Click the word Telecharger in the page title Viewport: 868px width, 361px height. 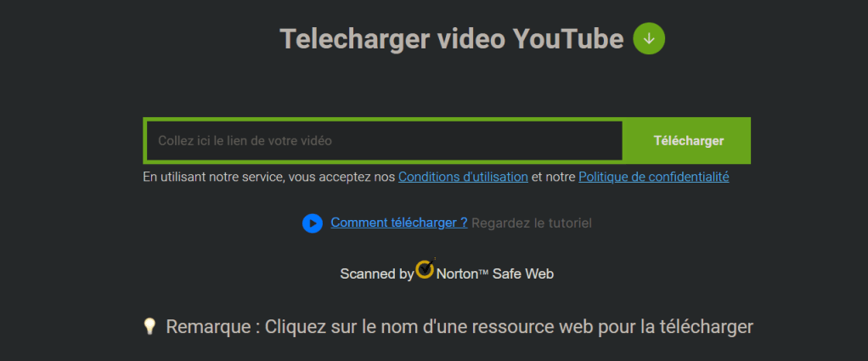(355, 40)
